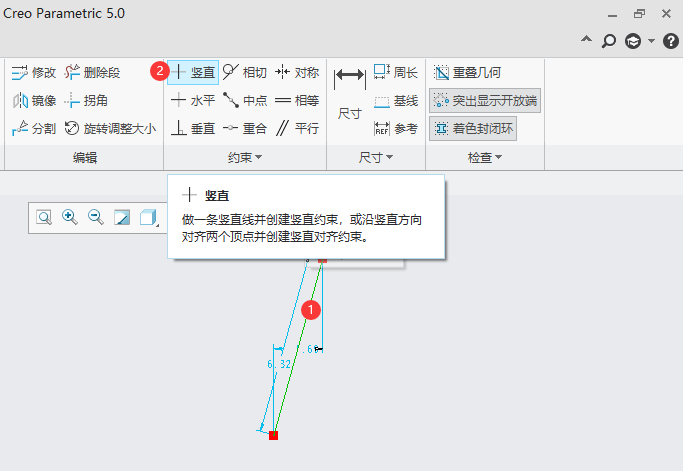
Task: Apply the 中点 (Midpoint) constraint
Action: [x=244, y=101]
